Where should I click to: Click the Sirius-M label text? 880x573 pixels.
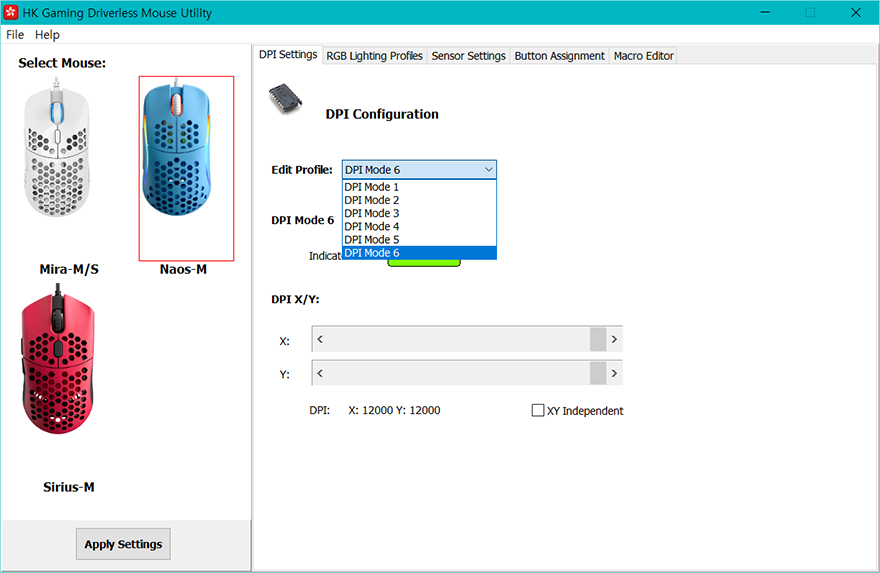tap(68, 487)
